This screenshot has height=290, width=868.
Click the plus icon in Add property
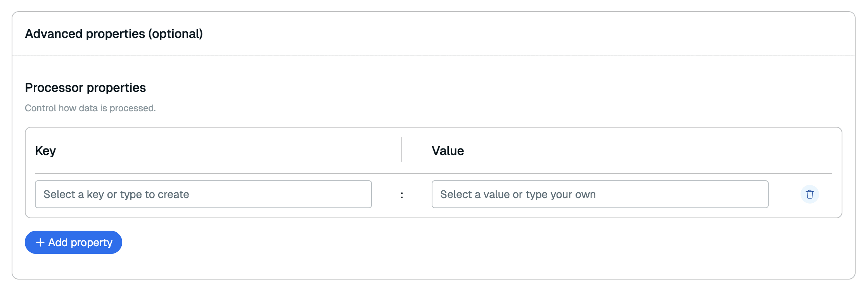point(40,242)
